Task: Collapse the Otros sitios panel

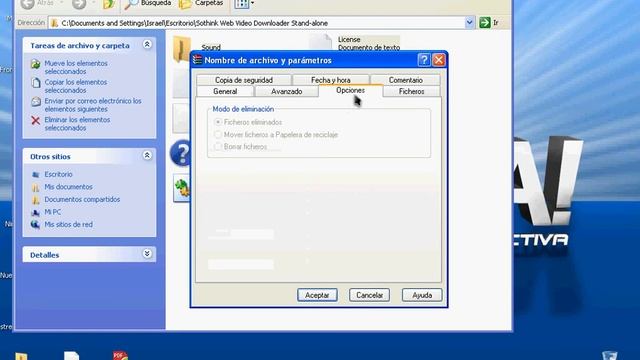Action: point(147,156)
